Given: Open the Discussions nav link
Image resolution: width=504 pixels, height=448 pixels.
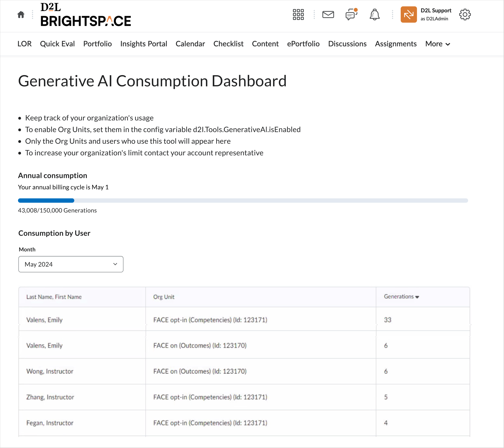Looking at the screenshot, I should pos(347,44).
